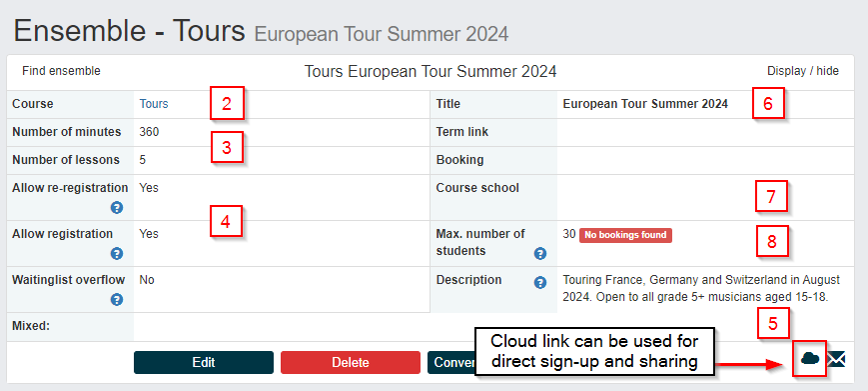Click the description text about touring France
868x391 pixels.
tap(701, 288)
